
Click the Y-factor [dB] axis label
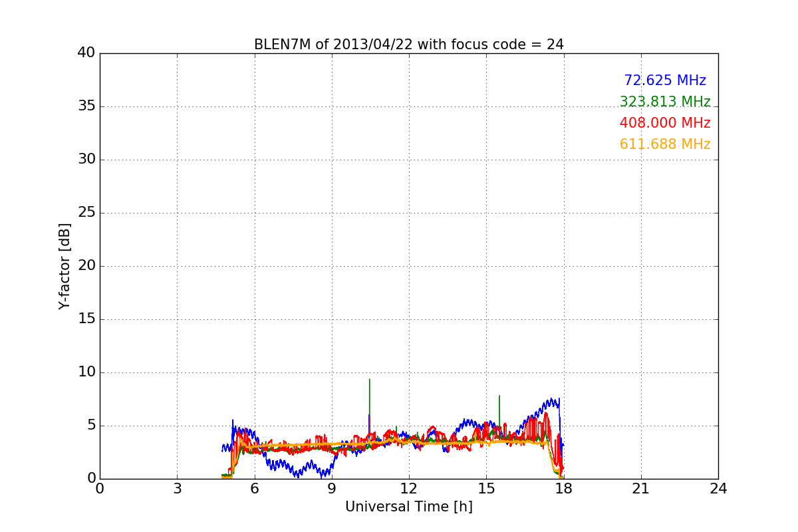point(65,266)
